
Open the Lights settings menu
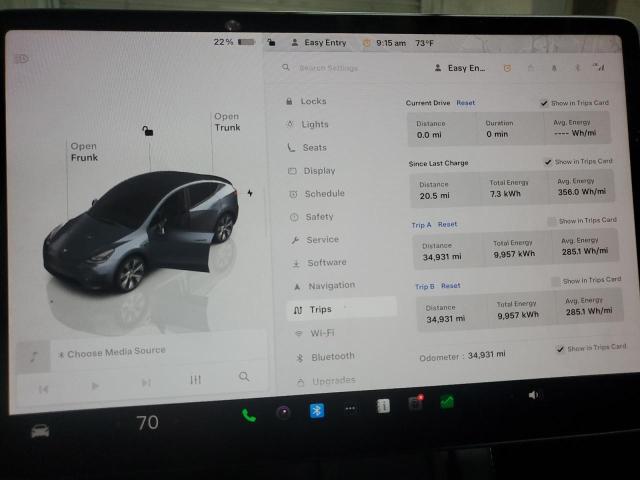pos(308,124)
